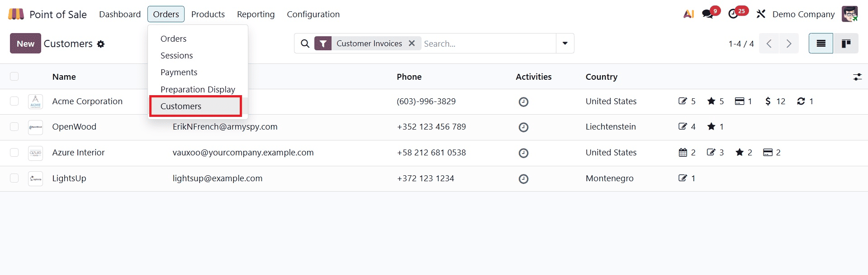
Task: Tick the OpenWood row checkbox
Action: coord(14,127)
